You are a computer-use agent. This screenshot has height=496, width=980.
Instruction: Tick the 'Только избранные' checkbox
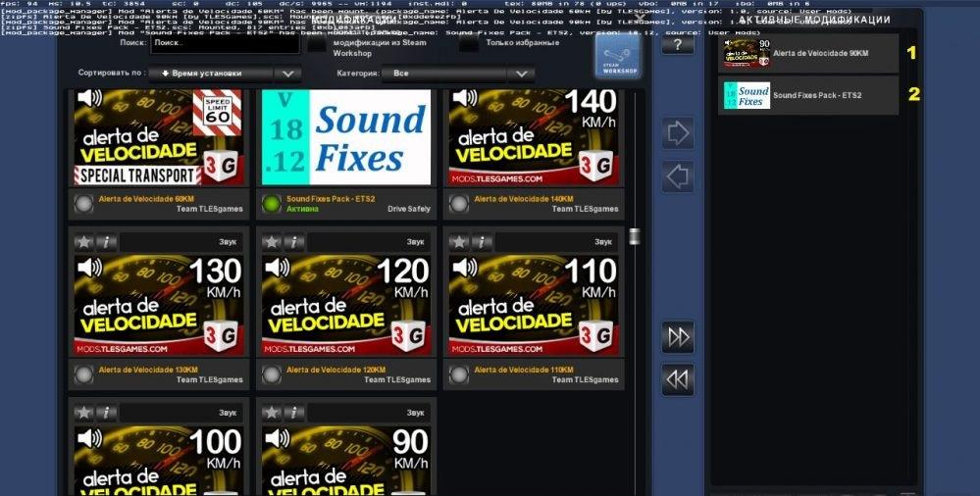point(469,44)
